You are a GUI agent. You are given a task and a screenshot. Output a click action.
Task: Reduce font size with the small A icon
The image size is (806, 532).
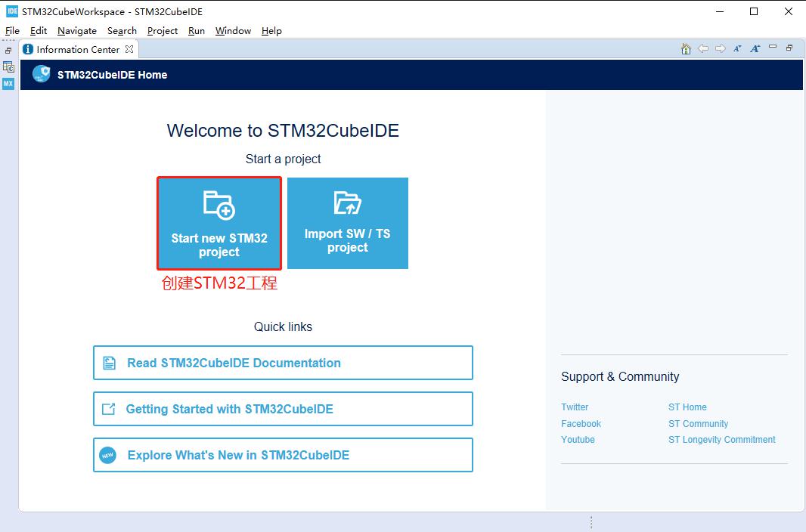[x=738, y=49]
